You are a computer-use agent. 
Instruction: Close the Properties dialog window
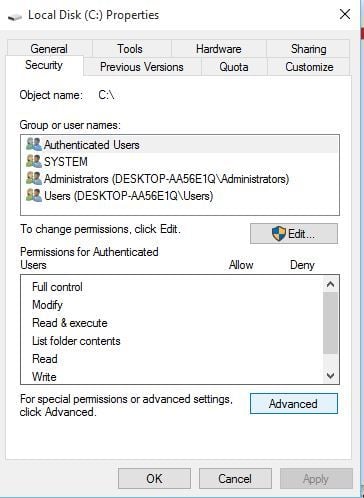pos(345,14)
